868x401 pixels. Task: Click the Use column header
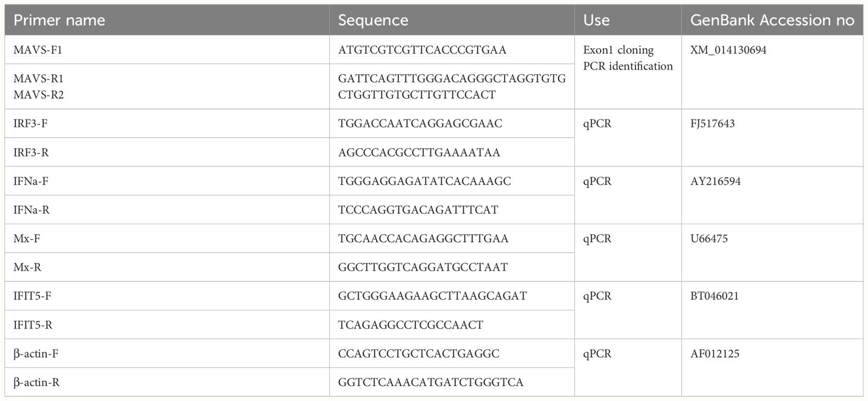tap(596, 20)
